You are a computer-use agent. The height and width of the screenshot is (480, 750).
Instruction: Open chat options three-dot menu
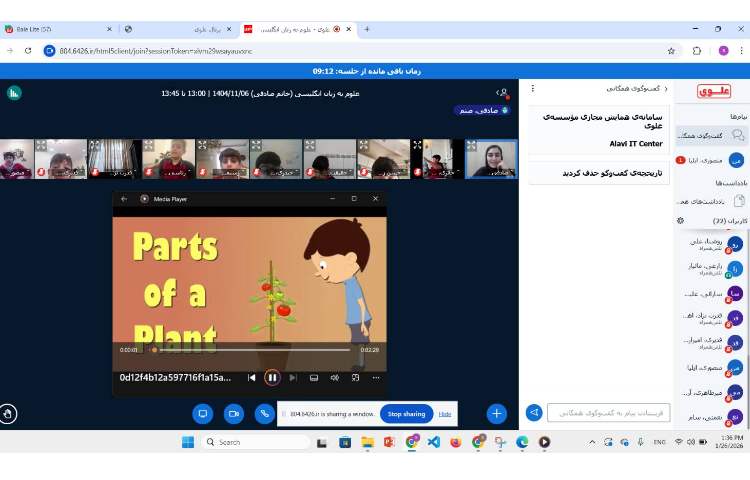[x=532, y=88]
